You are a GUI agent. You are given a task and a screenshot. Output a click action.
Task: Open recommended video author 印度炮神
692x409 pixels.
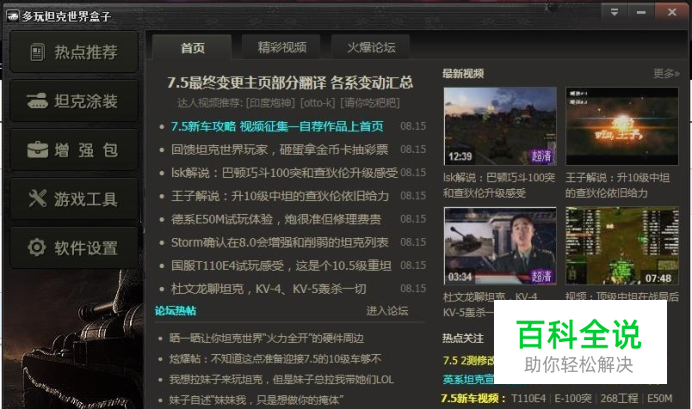pos(270,103)
